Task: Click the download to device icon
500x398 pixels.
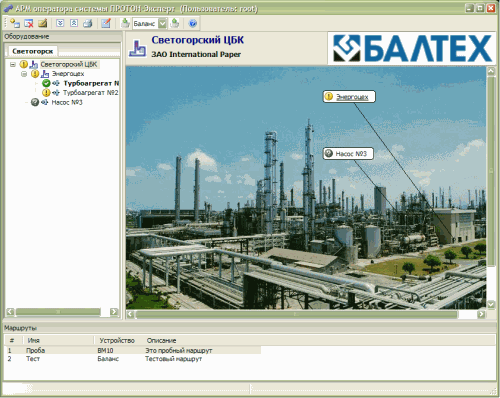Action: pos(125,23)
